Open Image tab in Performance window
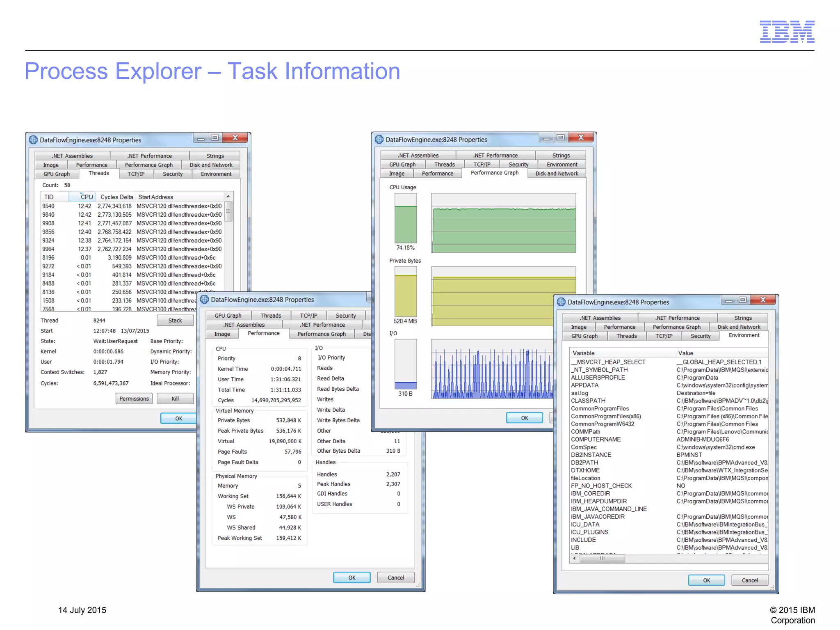 (x=222, y=334)
